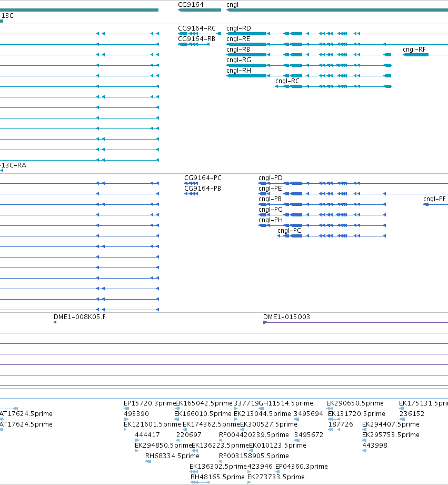Click the 493390 EST label
The image size is (448, 485).
point(136,413)
